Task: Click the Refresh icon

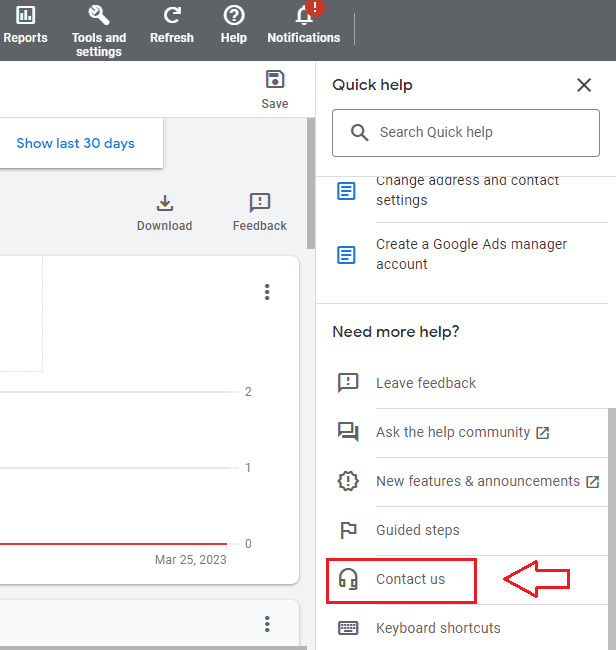Action: coord(172,16)
